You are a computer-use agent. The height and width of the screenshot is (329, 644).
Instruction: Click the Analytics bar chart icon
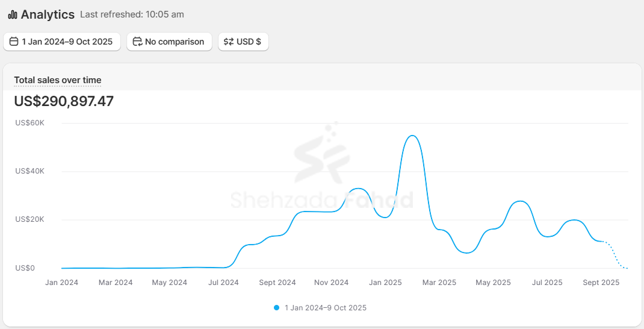click(x=13, y=14)
